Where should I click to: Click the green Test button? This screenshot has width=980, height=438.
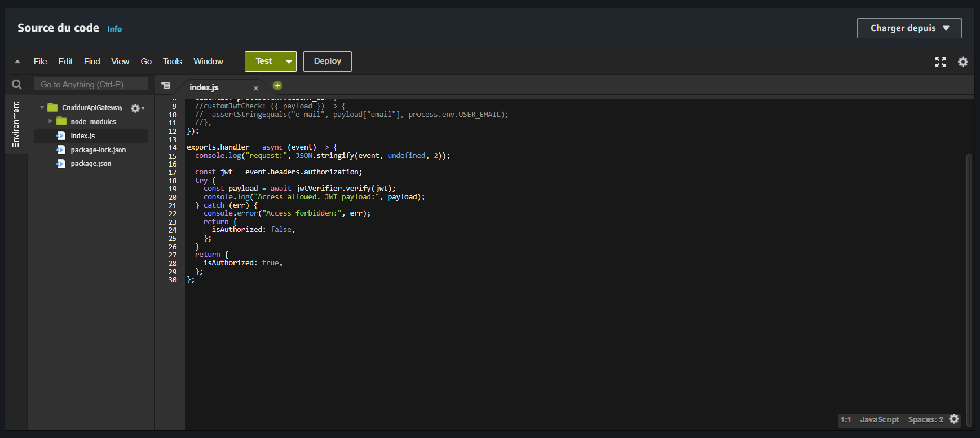click(x=263, y=62)
